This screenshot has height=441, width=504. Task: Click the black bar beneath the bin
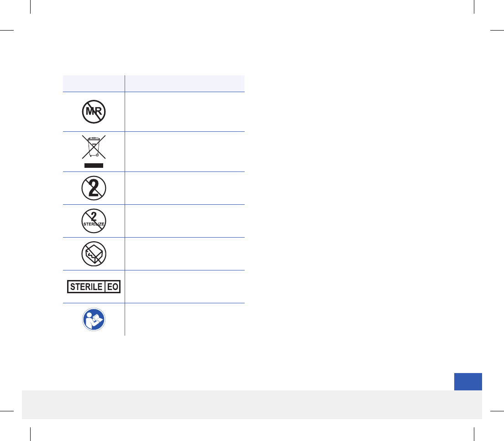coord(94,166)
